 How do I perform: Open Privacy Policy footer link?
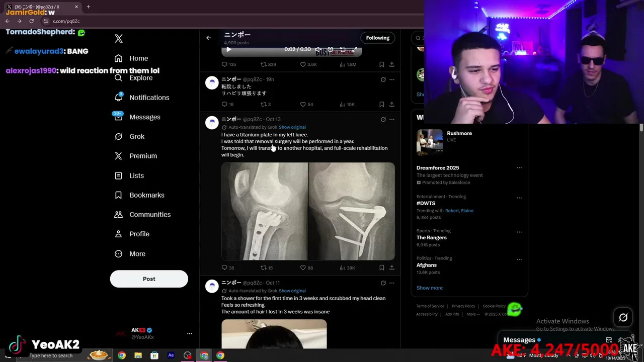coord(463,306)
